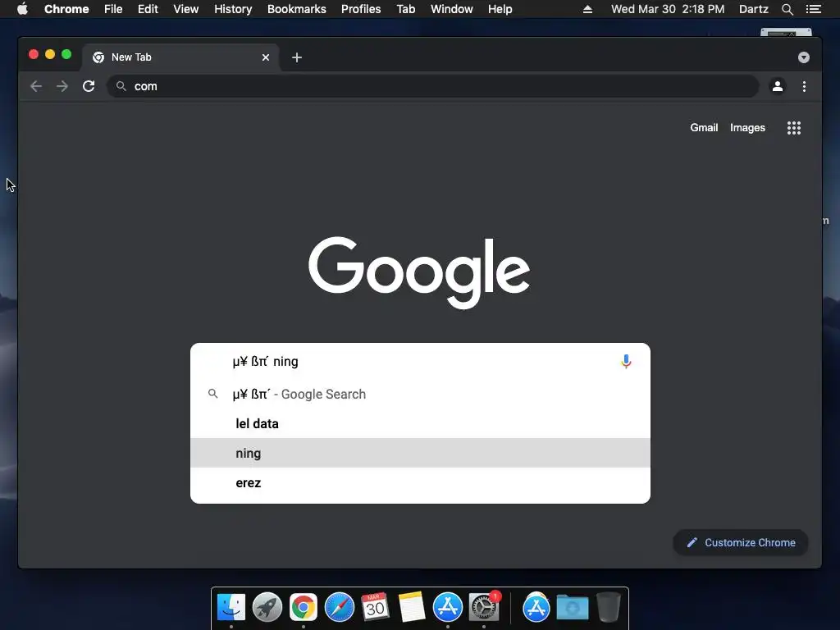Image resolution: width=840 pixels, height=630 pixels.
Task: Open the tab search dropdown arrow
Action: click(x=804, y=57)
